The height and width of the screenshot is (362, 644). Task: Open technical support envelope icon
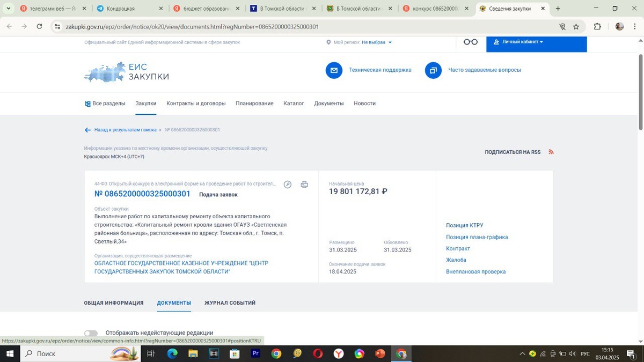point(334,70)
